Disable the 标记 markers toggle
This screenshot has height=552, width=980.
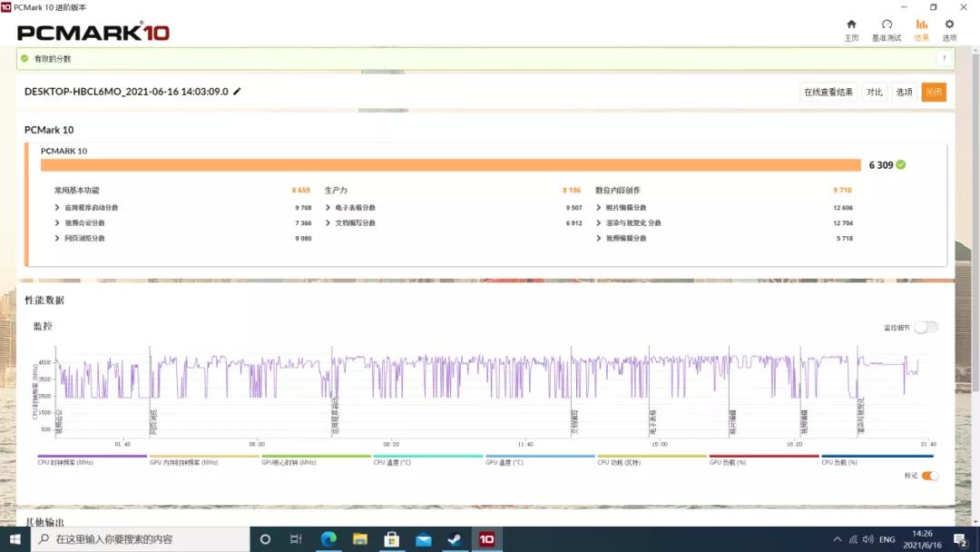coord(929,476)
